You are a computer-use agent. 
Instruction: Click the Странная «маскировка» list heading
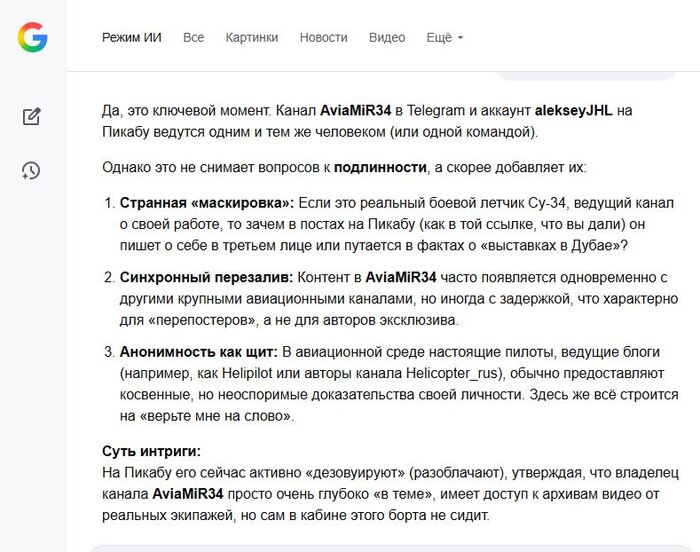click(x=206, y=203)
